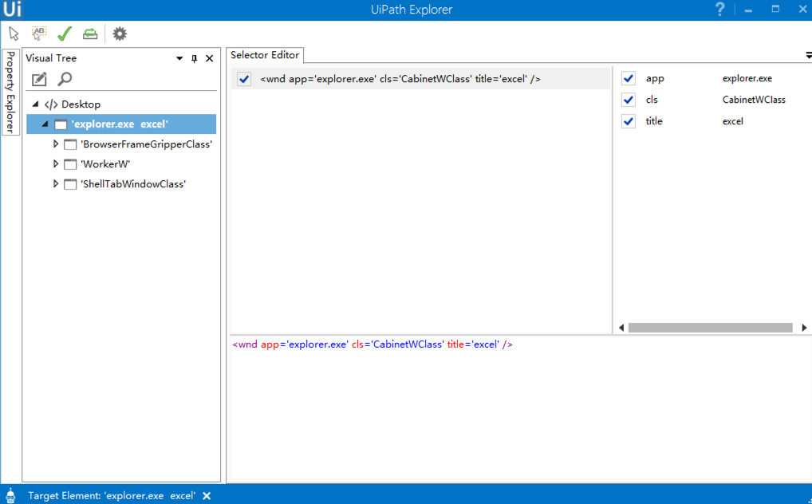Expand the 'BrowserFrameGripperClass' tree node

pos(56,144)
